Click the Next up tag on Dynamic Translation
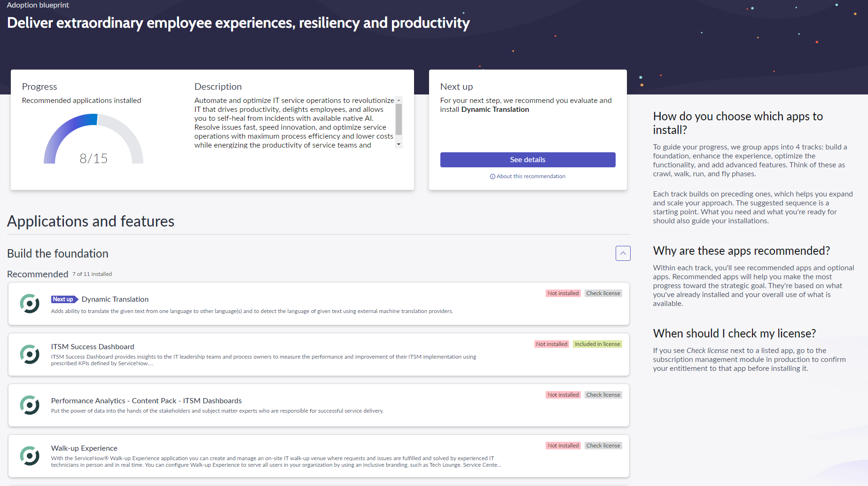Viewport: 868px width, 486px height. (64, 299)
